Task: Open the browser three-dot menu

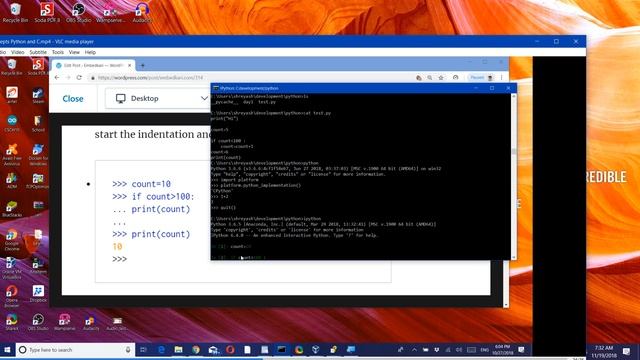Action: 502,78
